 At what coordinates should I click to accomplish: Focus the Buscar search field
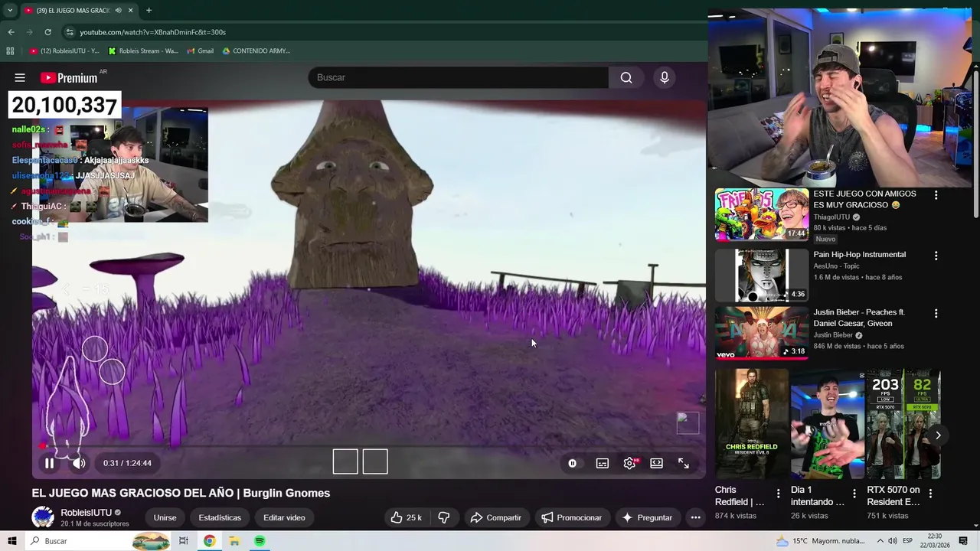pyautogui.click(x=458, y=77)
